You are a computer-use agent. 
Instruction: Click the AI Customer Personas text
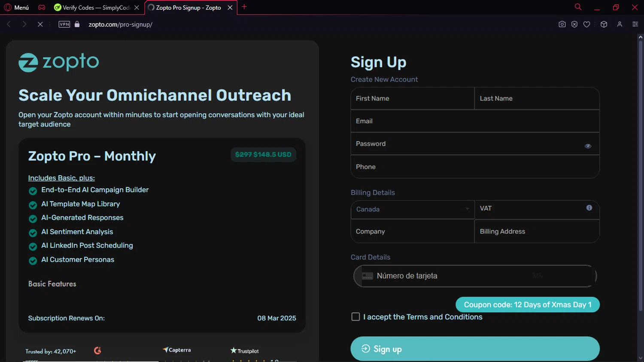[x=78, y=260]
